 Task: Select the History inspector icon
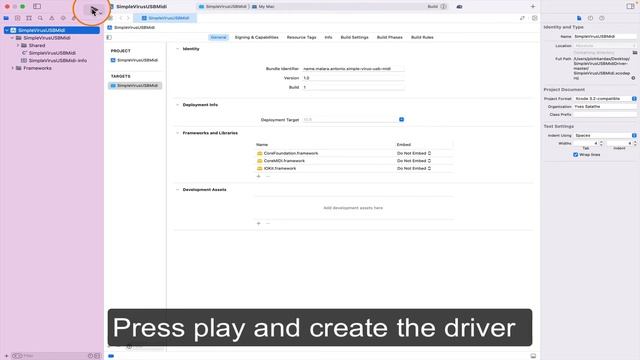click(590, 18)
